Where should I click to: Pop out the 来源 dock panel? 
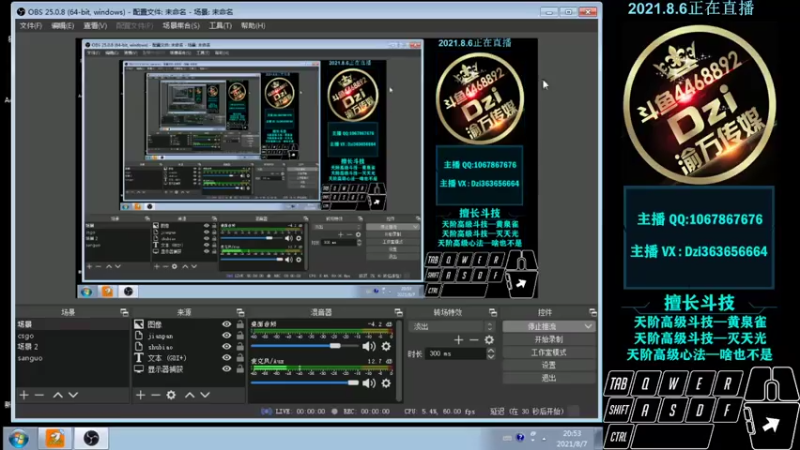[240, 312]
